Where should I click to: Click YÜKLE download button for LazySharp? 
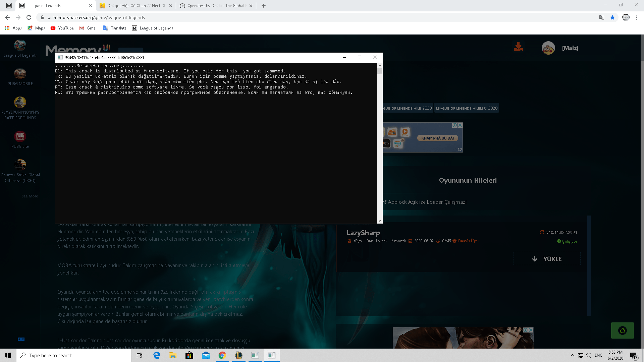coord(547,259)
